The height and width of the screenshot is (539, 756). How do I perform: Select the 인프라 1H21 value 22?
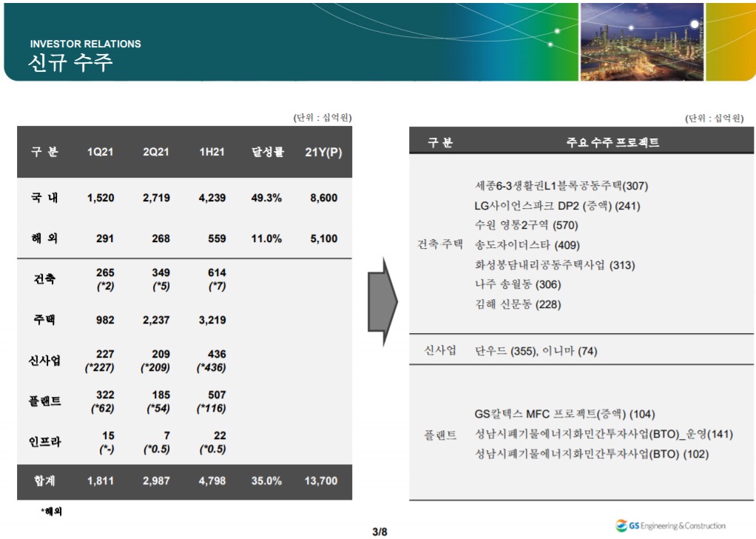220,435
